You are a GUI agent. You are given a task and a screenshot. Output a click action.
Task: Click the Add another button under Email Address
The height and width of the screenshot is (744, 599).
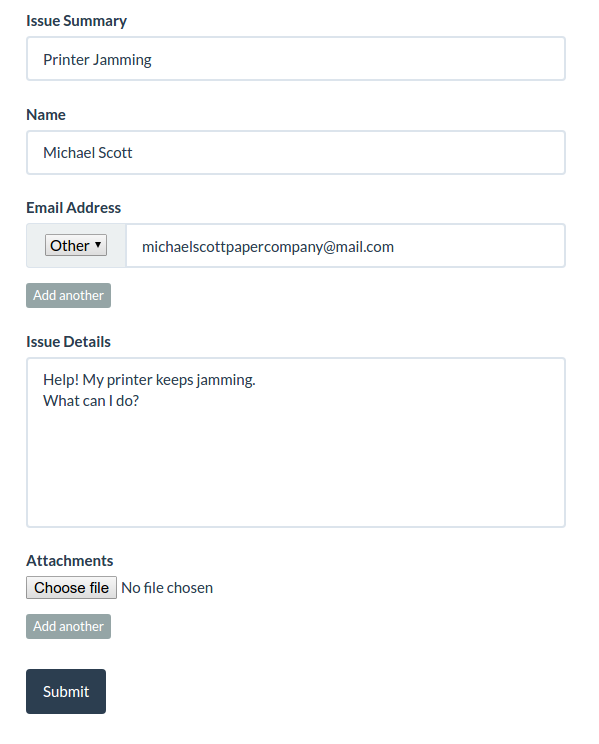(68, 296)
